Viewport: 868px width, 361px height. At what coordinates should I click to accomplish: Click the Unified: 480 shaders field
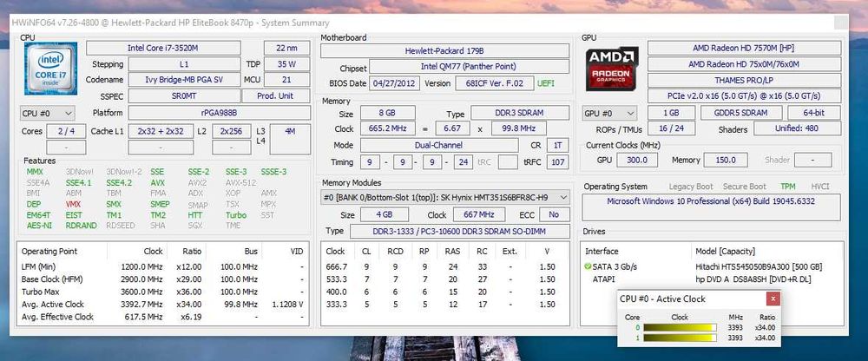click(x=797, y=129)
